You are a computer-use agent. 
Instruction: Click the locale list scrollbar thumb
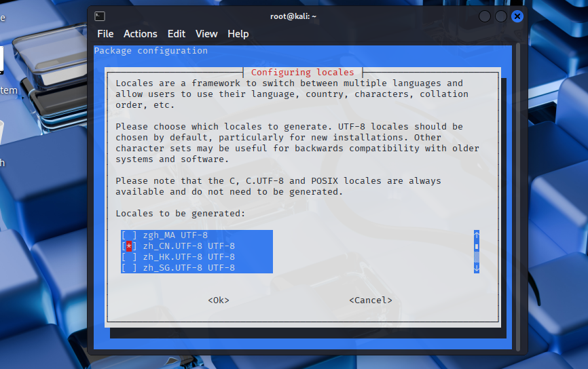click(477, 246)
